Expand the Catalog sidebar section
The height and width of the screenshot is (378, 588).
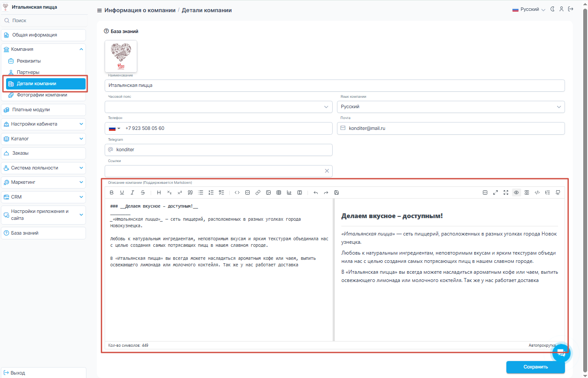pos(43,139)
